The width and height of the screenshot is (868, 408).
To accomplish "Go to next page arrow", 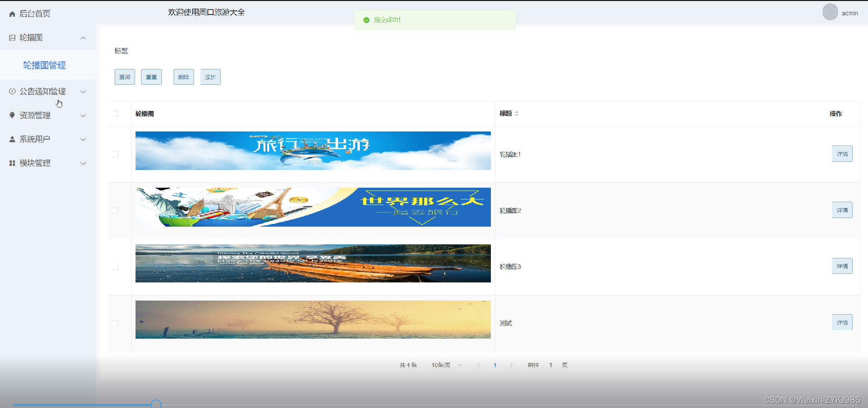I will [511, 365].
